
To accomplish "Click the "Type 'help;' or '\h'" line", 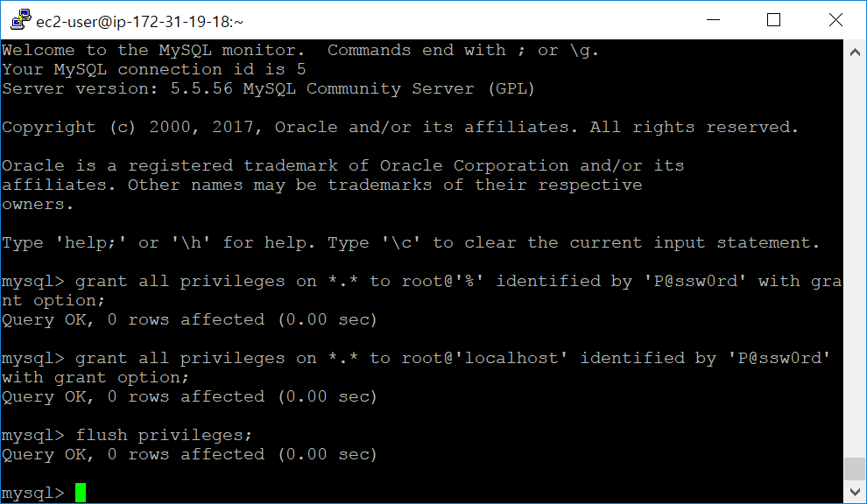I will [x=410, y=243].
